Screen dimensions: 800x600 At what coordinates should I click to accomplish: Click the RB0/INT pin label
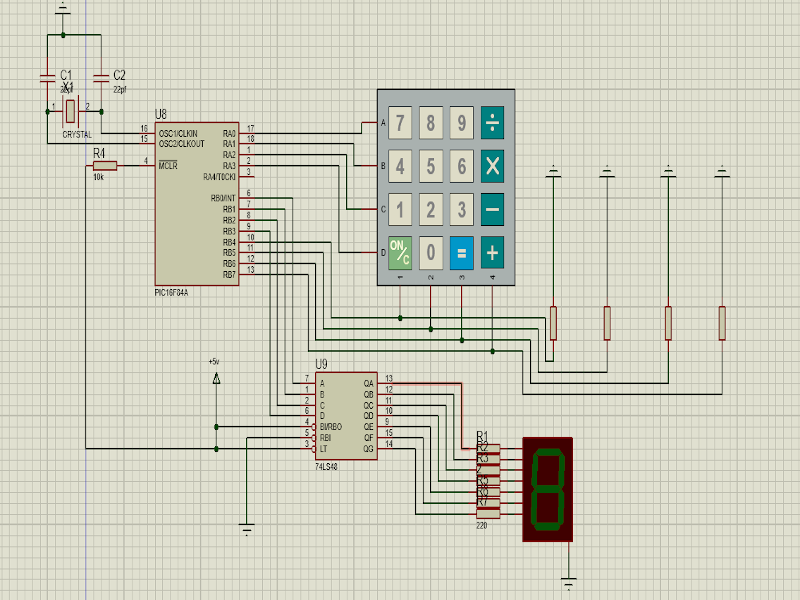pos(223,198)
